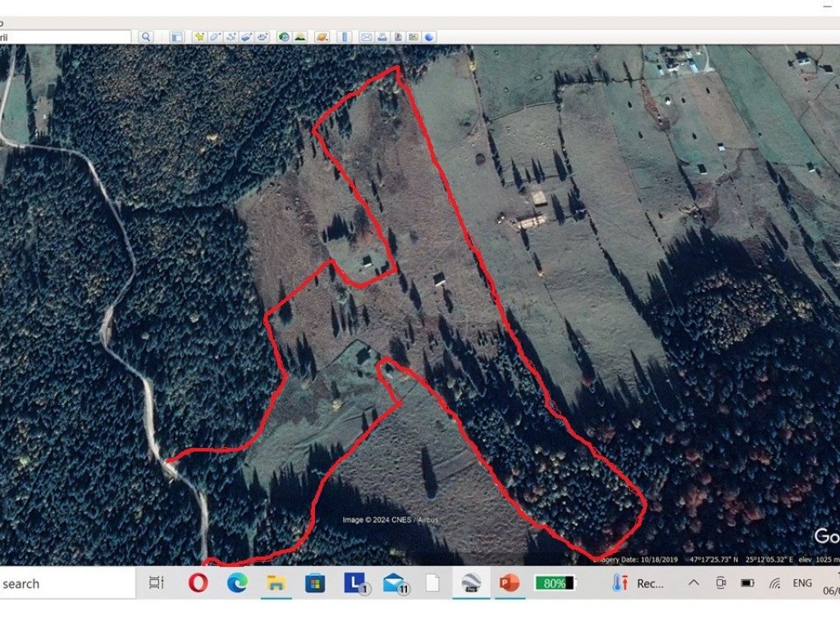The height and width of the screenshot is (630, 840).
Task: Expand the system tray hidden icons
Action: pos(693,583)
